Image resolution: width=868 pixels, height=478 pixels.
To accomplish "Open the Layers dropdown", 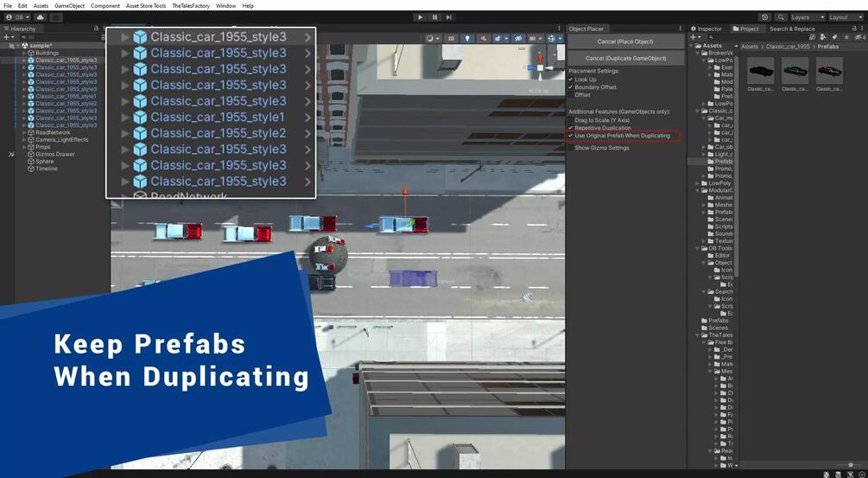I will coord(808,17).
